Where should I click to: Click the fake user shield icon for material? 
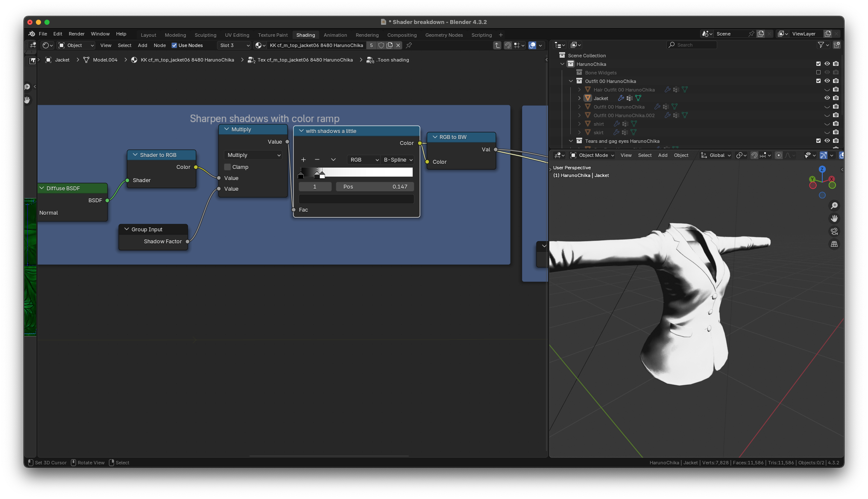click(x=381, y=45)
